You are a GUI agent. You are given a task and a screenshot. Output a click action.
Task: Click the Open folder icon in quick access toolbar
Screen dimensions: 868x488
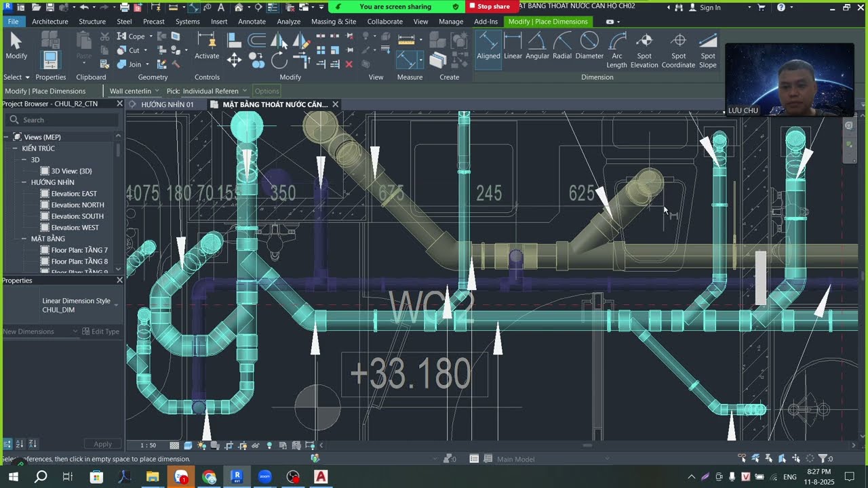[36, 7]
